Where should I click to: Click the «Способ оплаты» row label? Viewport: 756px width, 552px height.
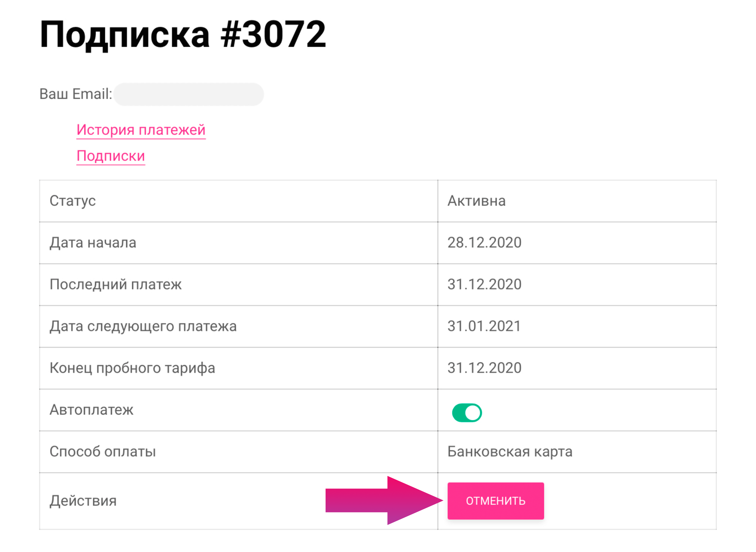point(103,451)
